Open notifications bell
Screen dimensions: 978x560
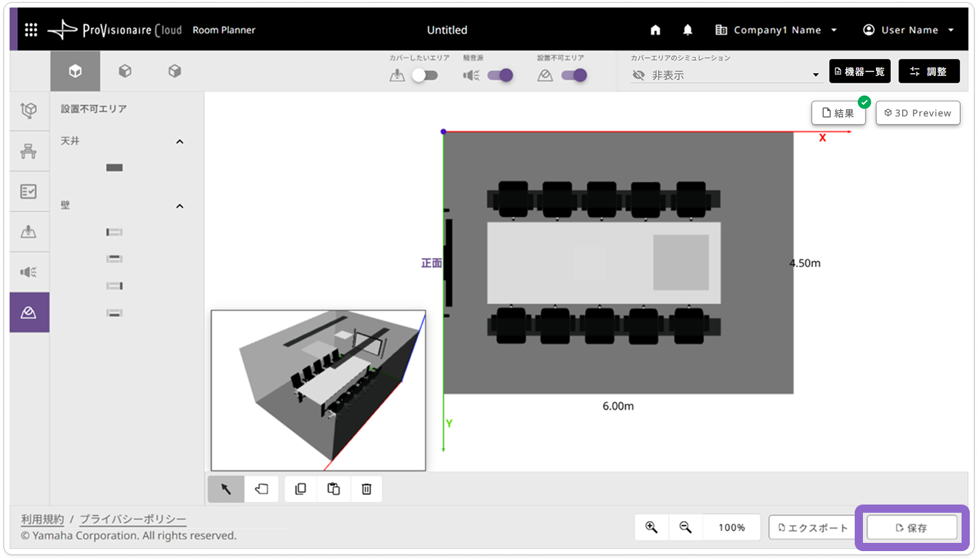pyautogui.click(x=688, y=30)
